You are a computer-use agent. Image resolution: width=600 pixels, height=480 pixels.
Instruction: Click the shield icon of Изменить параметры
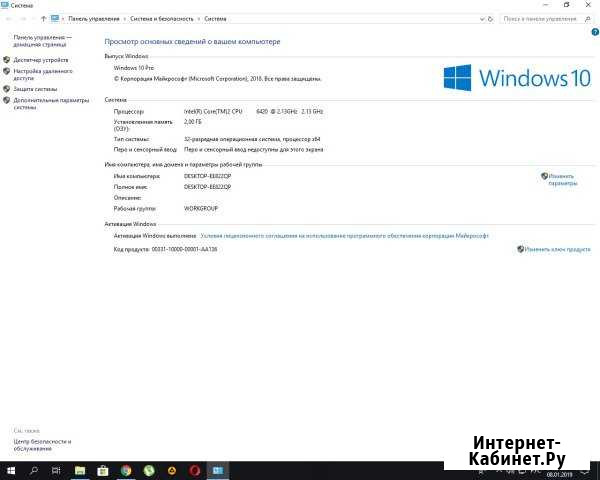pyautogui.click(x=545, y=176)
